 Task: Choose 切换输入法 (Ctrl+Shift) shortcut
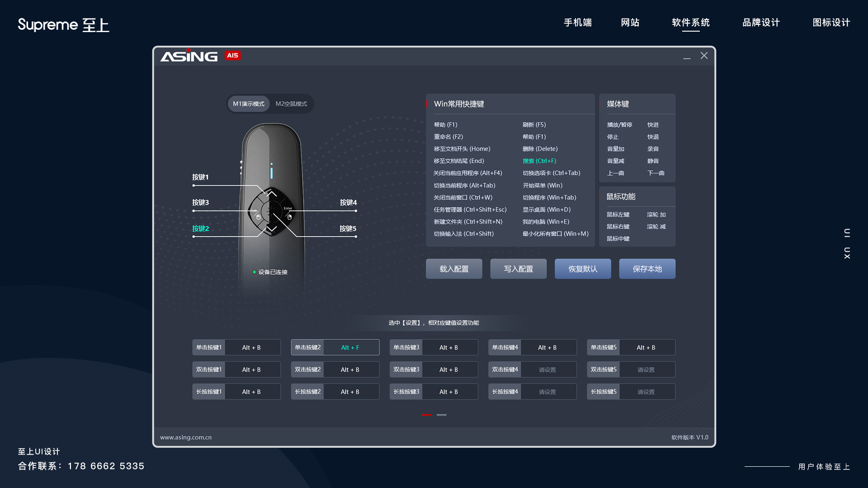coord(464,234)
